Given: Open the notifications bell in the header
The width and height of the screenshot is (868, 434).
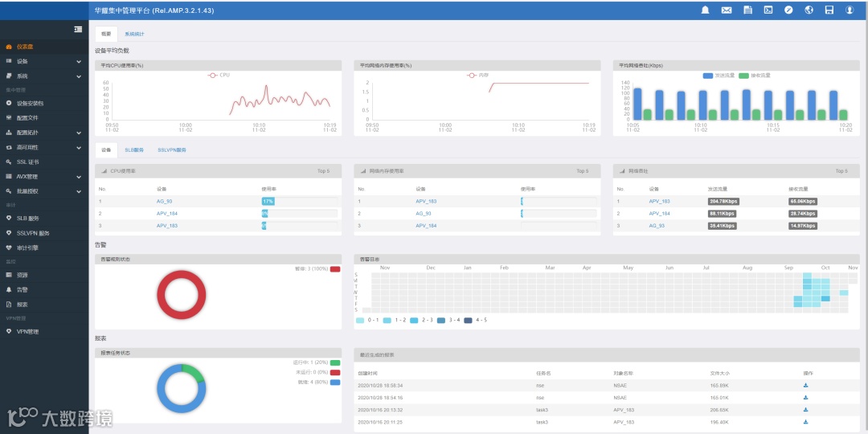Looking at the screenshot, I should tap(706, 10).
